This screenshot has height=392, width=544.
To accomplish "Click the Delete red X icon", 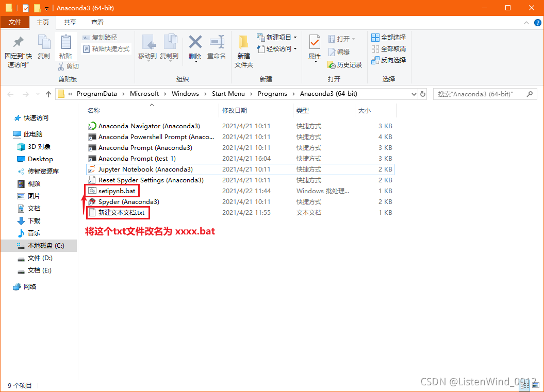I will (195, 42).
